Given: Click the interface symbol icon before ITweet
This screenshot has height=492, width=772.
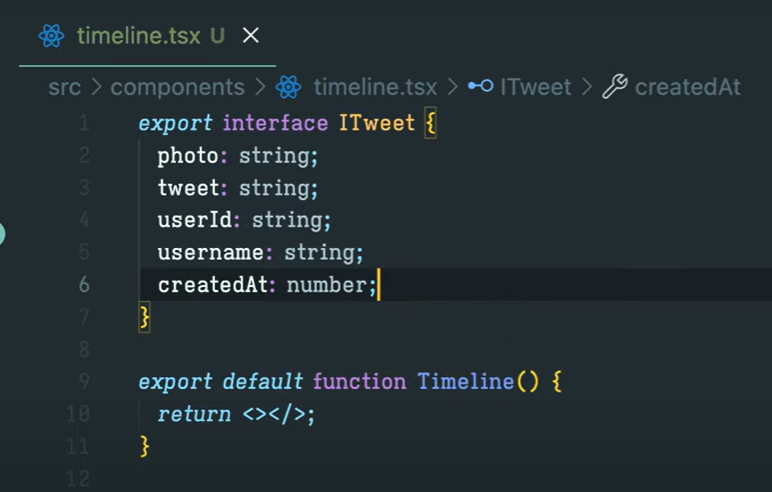Looking at the screenshot, I should coord(481,86).
